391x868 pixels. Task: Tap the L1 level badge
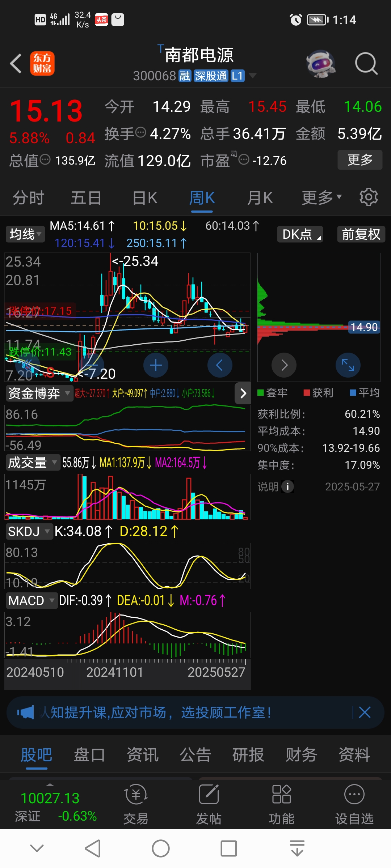click(237, 76)
